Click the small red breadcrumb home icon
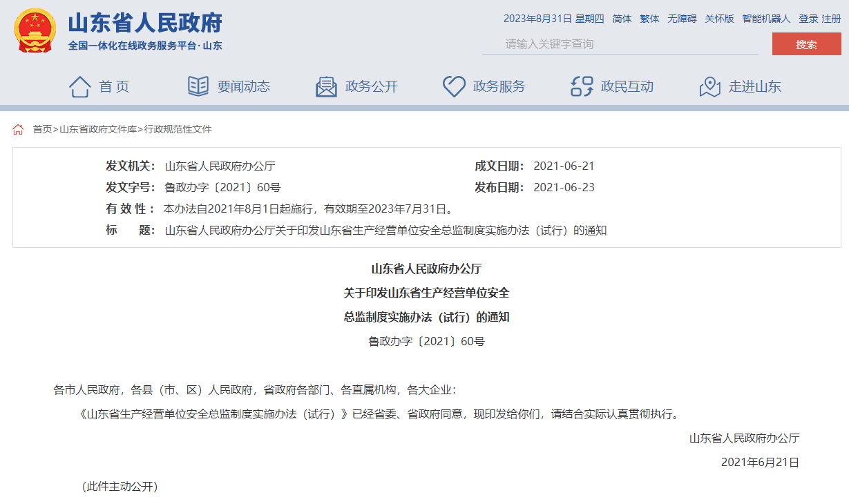This screenshot has height=504, width=849. point(18,130)
